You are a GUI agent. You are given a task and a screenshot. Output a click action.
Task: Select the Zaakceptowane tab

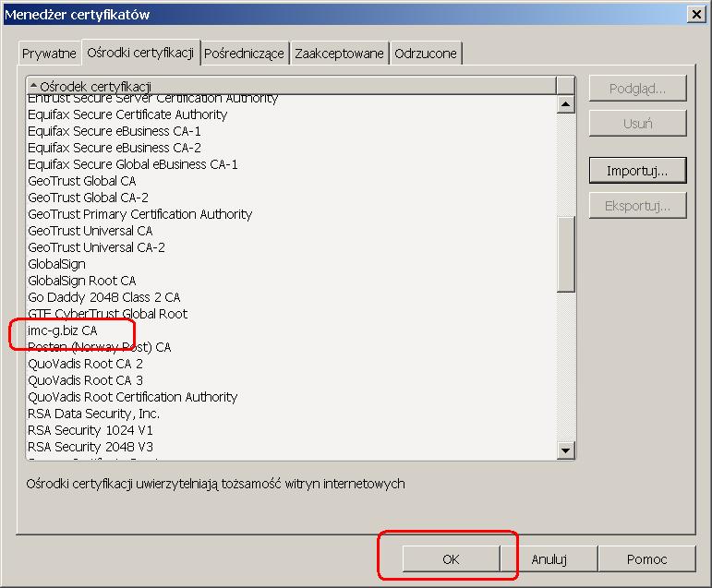click(339, 54)
